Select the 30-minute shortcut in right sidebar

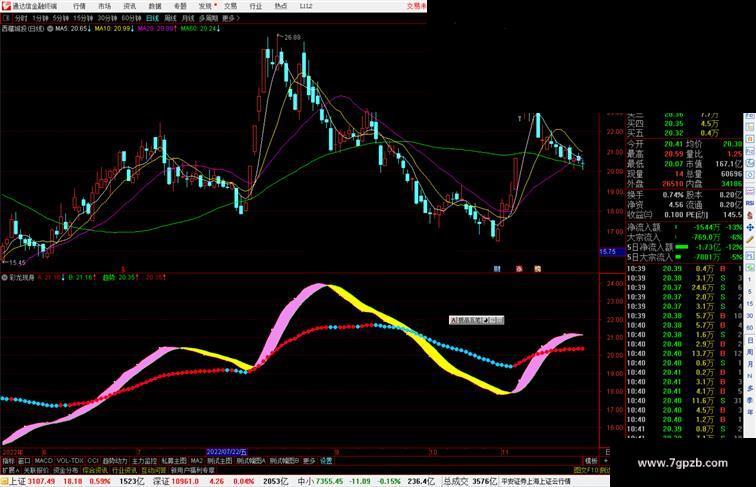click(x=750, y=316)
